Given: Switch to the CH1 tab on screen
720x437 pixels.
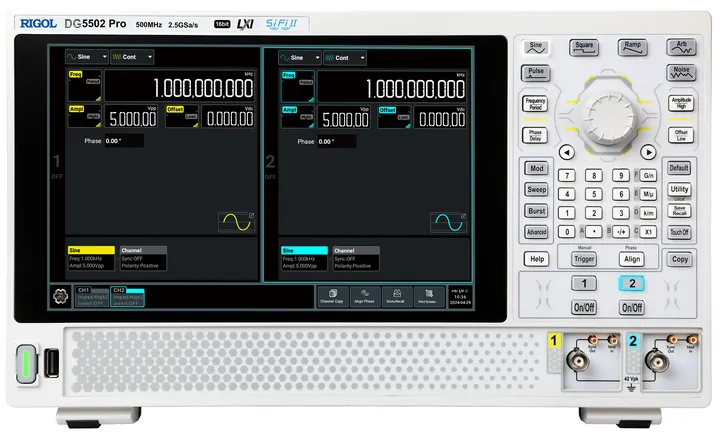Looking at the screenshot, I should pyautogui.click(x=91, y=297).
